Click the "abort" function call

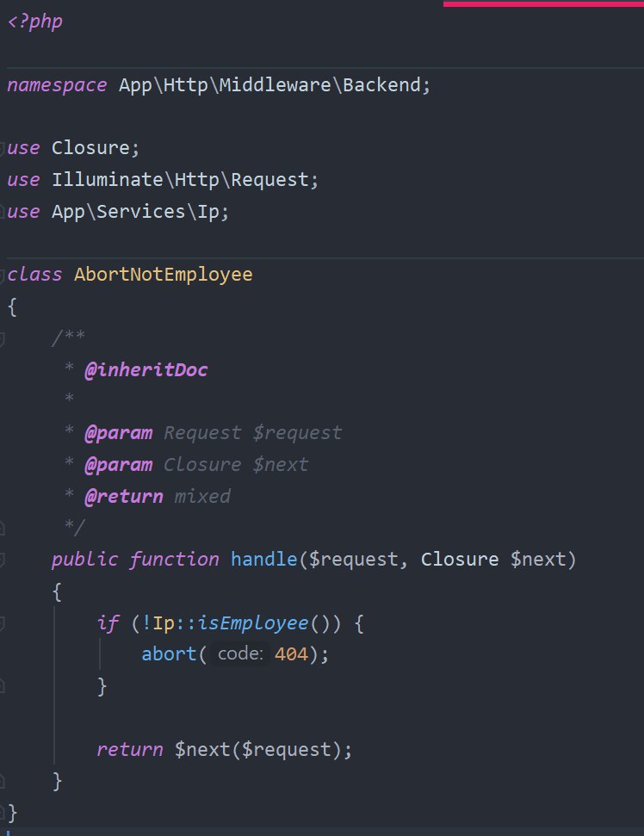tap(169, 654)
